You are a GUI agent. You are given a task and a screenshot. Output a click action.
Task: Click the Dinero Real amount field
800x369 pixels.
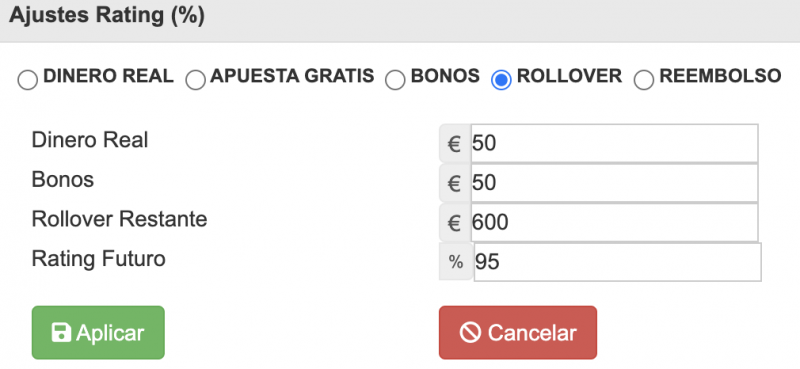click(x=614, y=143)
